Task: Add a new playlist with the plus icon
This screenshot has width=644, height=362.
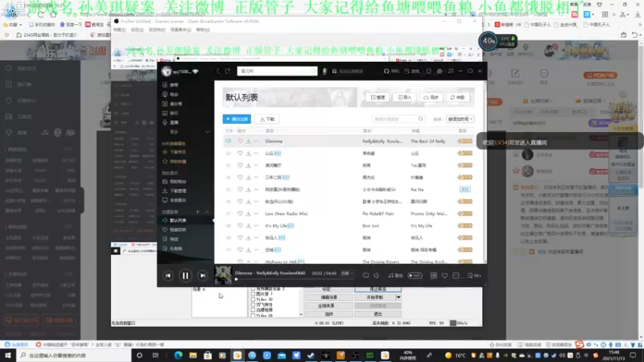Action: point(197,212)
